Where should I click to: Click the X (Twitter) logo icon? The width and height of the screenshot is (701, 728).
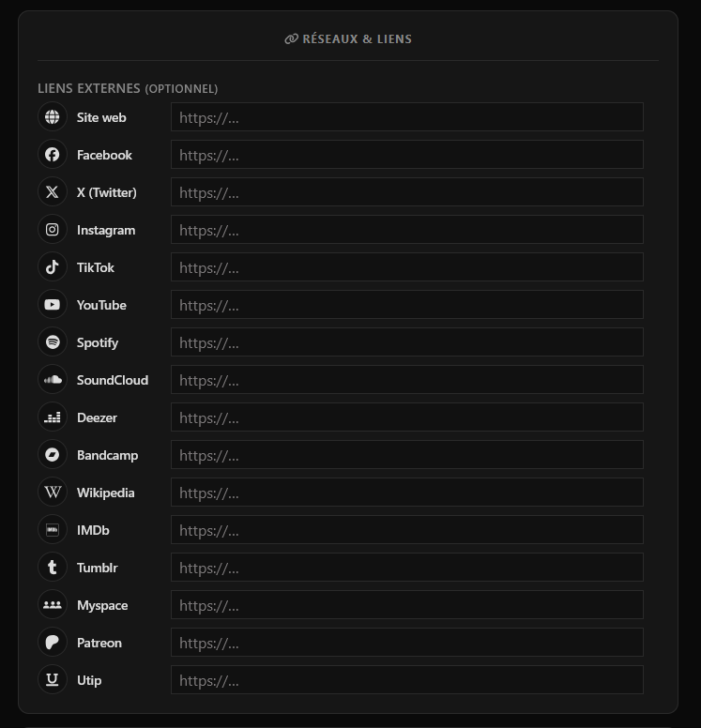point(52,192)
